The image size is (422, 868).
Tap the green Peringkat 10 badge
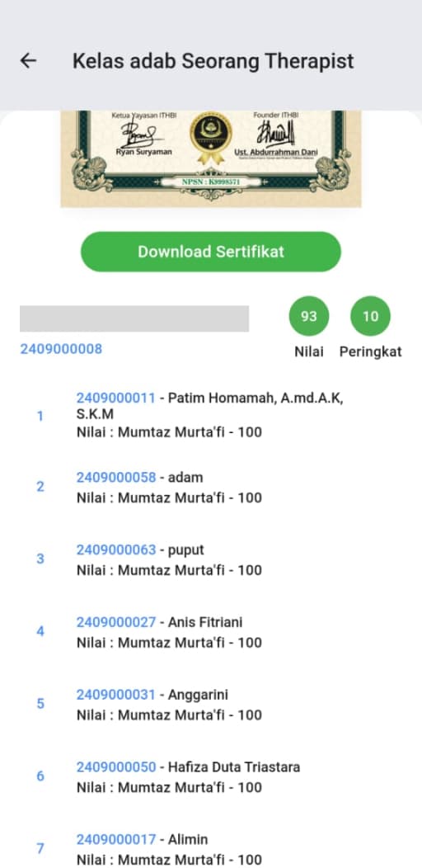[x=371, y=316]
